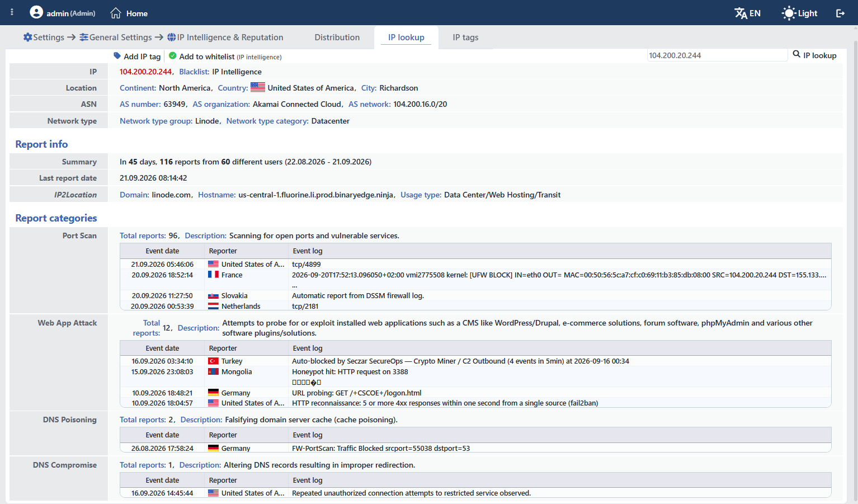Click the green whitelist checkmark icon
The width and height of the screenshot is (858, 504).
pos(173,55)
